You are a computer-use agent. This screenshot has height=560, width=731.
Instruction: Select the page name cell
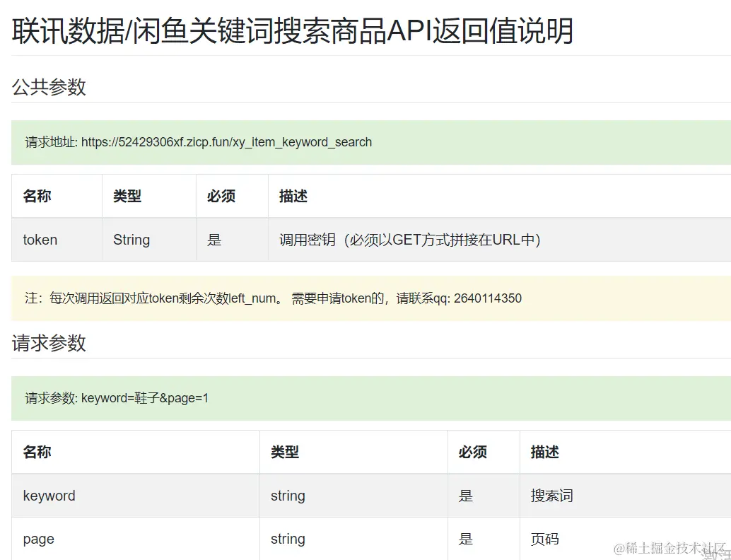click(136, 539)
